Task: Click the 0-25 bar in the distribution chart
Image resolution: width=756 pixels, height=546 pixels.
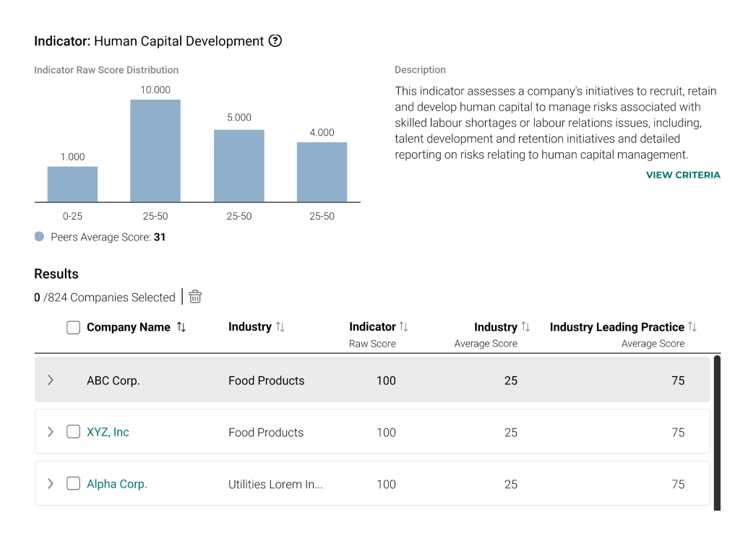Action: point(72,184)
